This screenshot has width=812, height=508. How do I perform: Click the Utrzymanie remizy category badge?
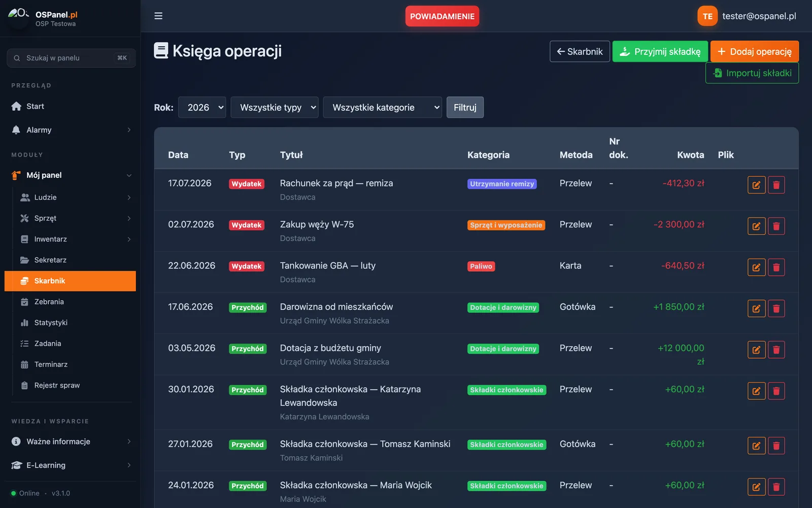tap(502, 184)
